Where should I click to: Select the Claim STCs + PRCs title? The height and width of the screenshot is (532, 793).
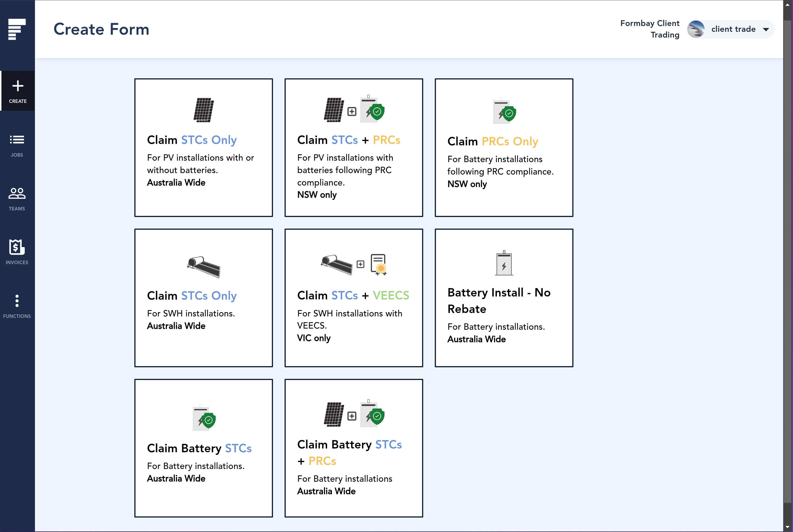(349, 140)
